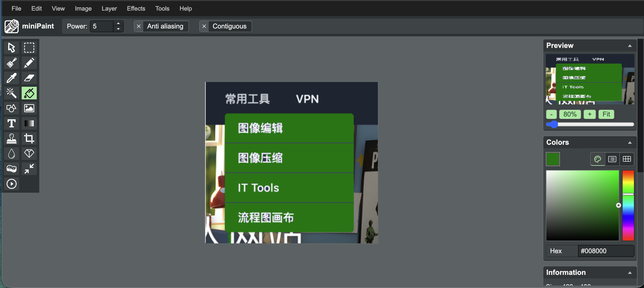Collapse the Preview panel
Image resolution: width=644 pixels, height=288 pixels.
click(x=630, y=46)
